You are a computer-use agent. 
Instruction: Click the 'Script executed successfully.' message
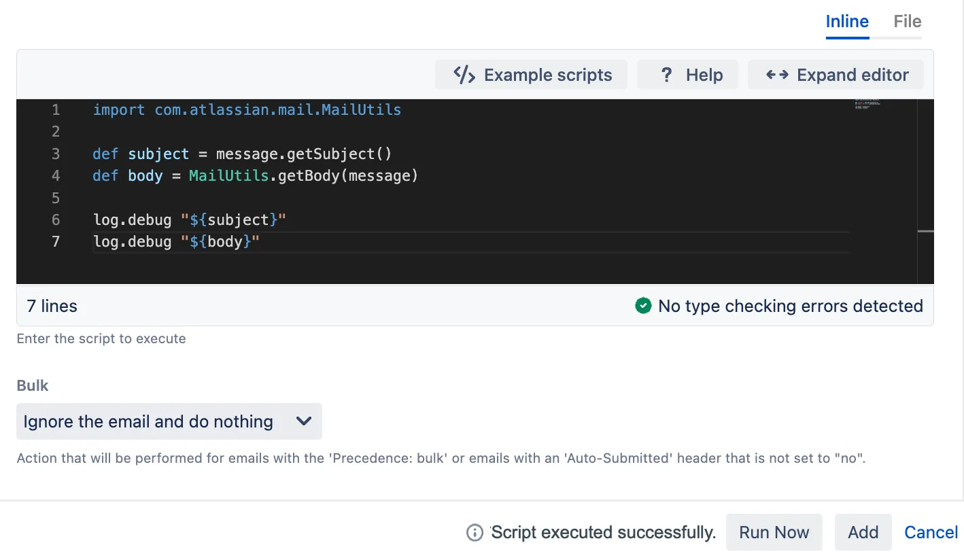pyautogui.click(x=604, y=532)
